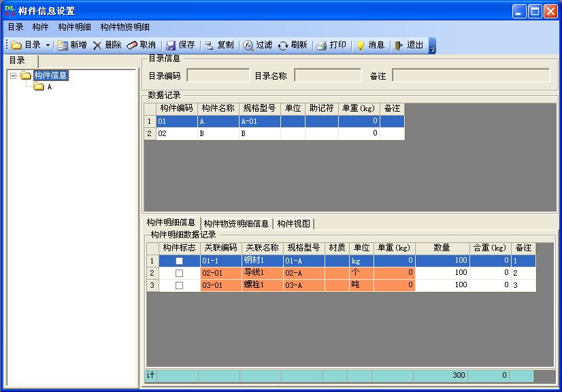Image resolution: width=562 pixels, height=392 pixels.
Task: Click the 新增 (Add) toolbar icon
Action: click(63, 46)
